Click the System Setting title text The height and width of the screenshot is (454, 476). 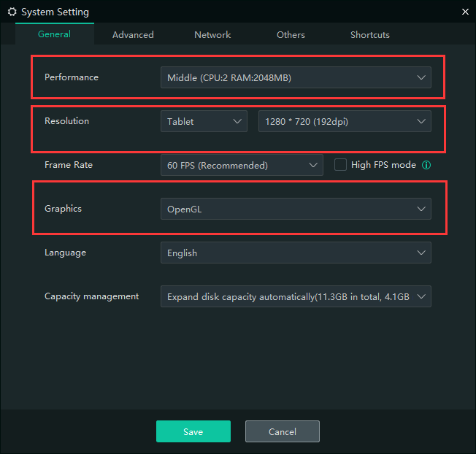55,12
